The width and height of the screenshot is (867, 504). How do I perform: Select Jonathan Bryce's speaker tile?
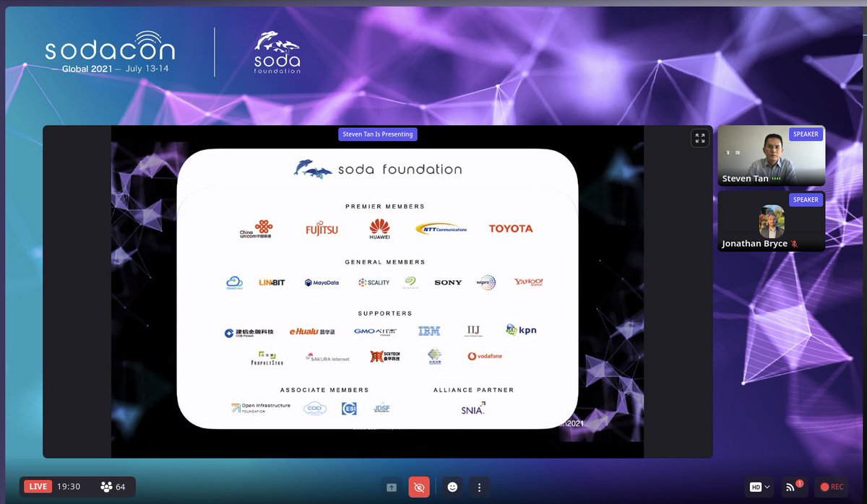[771, 221]
